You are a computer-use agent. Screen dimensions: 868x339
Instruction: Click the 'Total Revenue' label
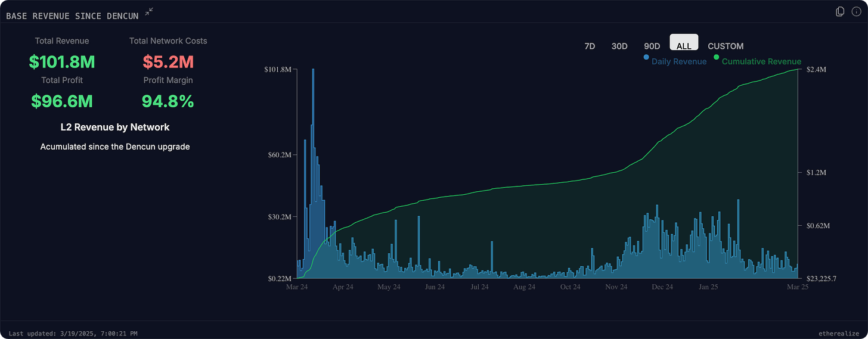[x=62, y=41]
